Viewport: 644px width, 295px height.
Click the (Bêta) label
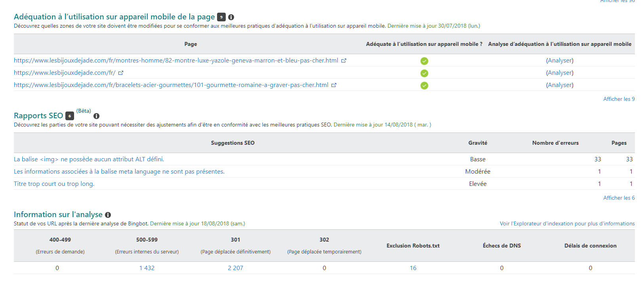84,111
